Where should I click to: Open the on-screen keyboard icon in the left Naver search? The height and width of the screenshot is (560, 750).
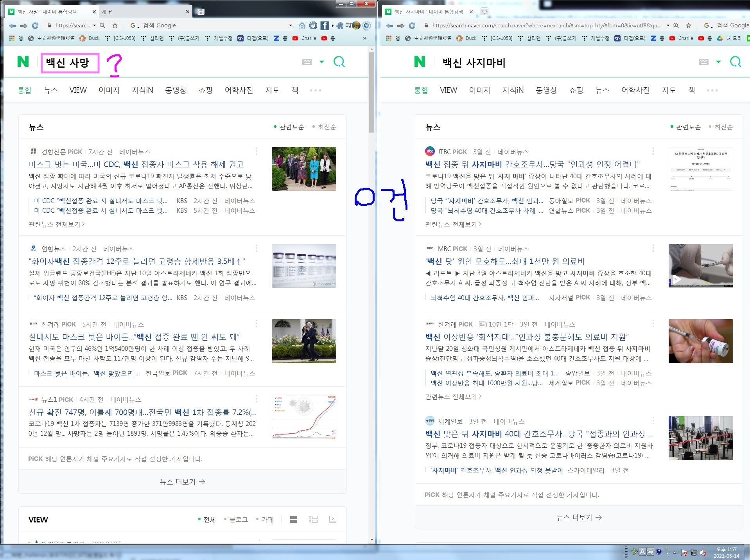click(x=307, y=62)
